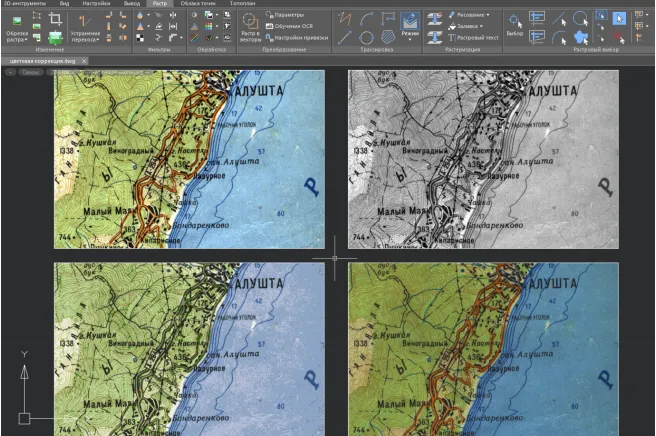The image size is (656, 436).
Task: Open the Рисование dropdown
Action: pyautogui.click(x=472, y=16)
